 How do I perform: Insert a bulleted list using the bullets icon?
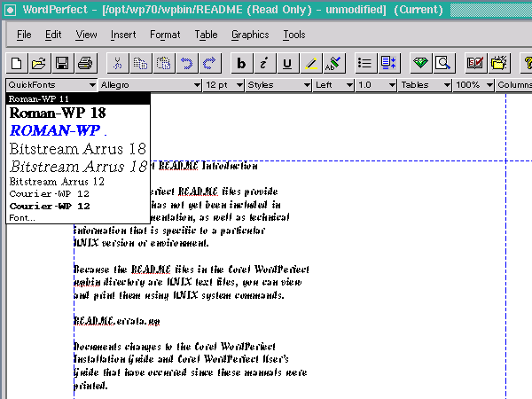(364, 63)
